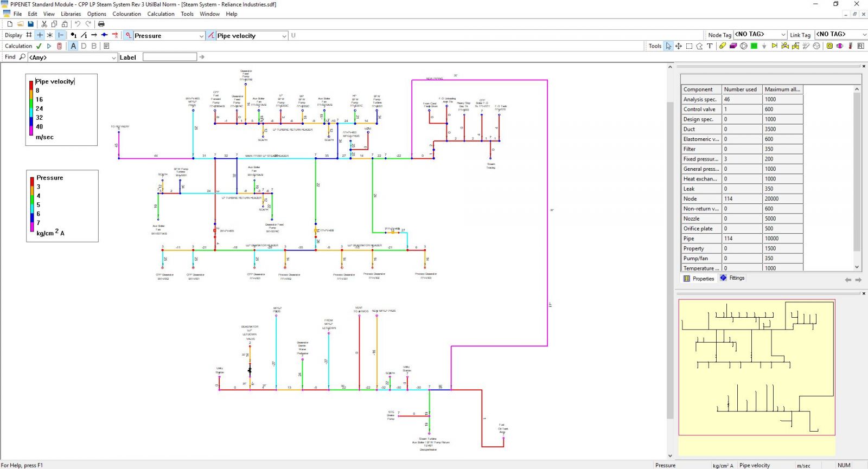The width and height of the screenshot is (868, 469).
Task: Select the Pan/move tool icon
Action: [x=679, y=46]
